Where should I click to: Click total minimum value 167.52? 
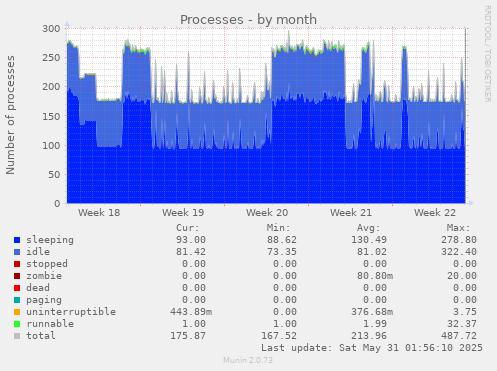(x=279, y=336)
